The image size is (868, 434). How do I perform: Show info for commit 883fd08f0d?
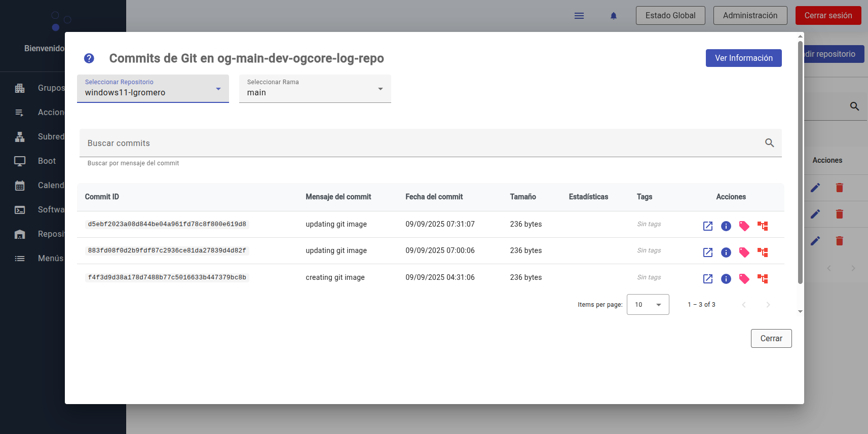pyautogui.click(x=726, y=252)
